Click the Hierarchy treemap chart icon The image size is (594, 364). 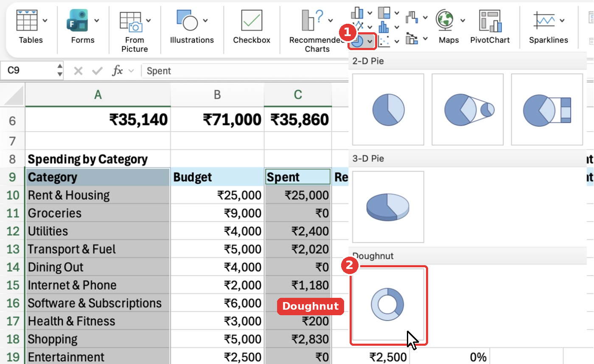(x=384, y=12)
